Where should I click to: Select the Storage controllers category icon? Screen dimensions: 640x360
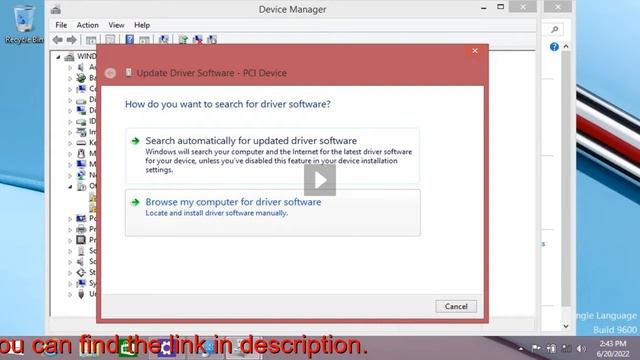click(x=81, y=272)
